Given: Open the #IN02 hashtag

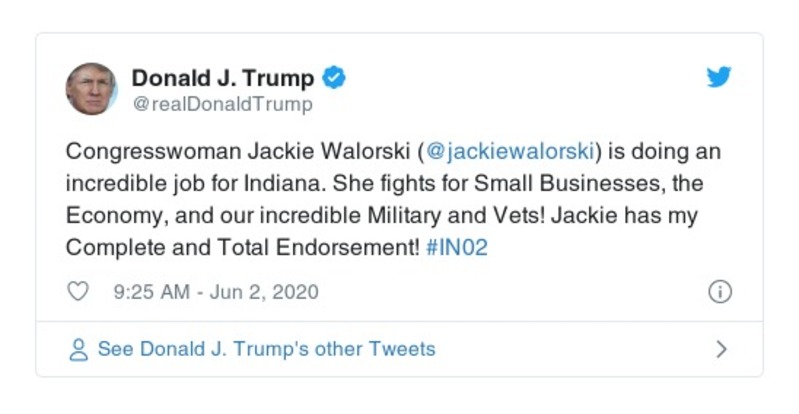Looking at the screenshot, I should tap(456, 248).
